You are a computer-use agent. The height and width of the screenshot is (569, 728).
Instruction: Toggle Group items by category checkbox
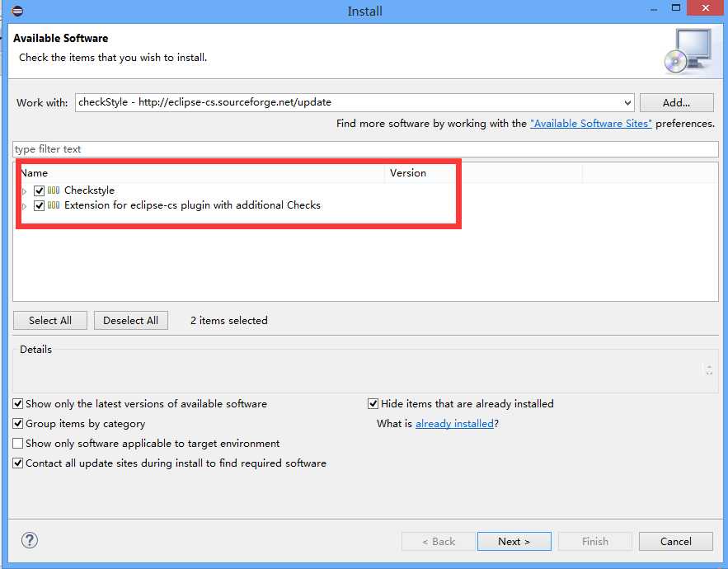(x=17, y=424)
